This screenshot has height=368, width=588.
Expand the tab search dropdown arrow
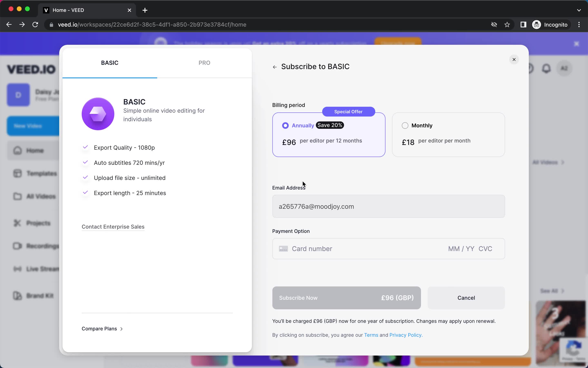coord(579,10)
